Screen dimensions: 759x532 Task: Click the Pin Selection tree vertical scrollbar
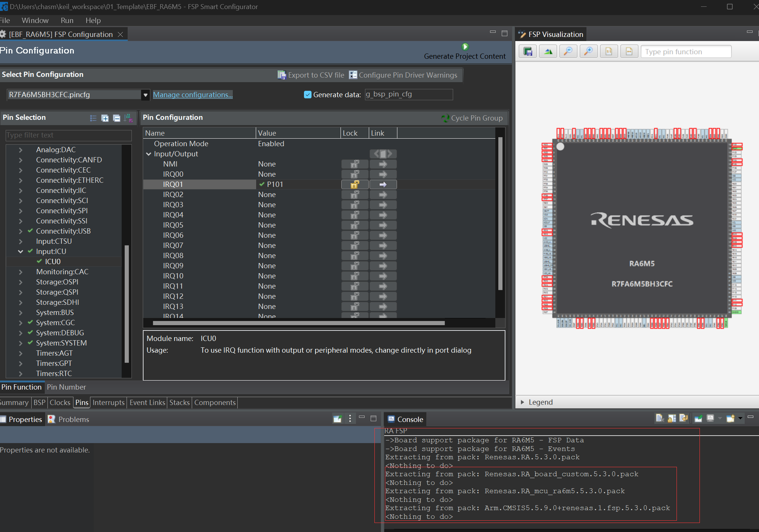pyautogui.click(x=127, y=304)
